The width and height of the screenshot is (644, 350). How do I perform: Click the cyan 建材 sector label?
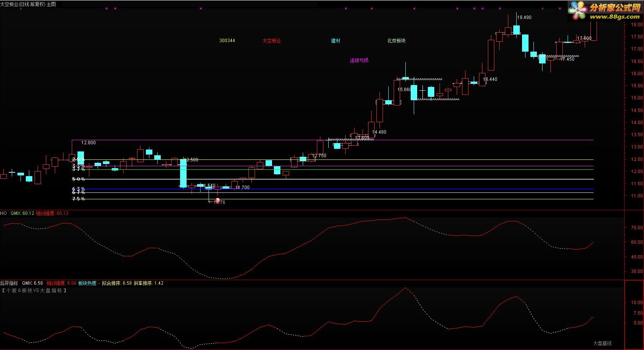(335, 41)
